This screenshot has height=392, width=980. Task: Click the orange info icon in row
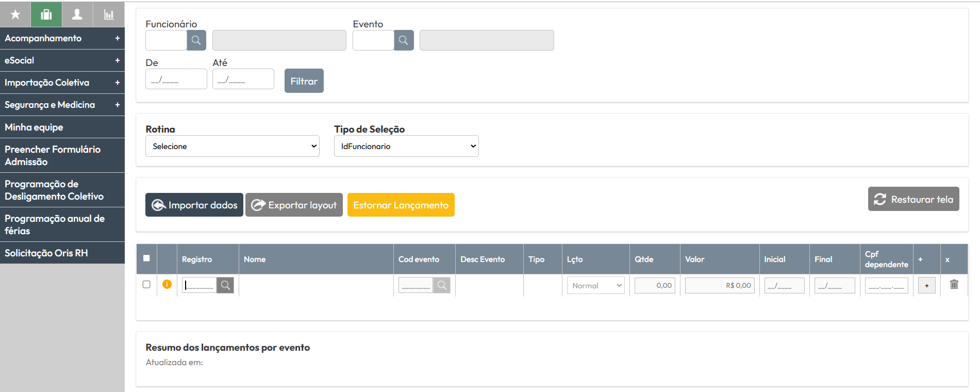pyautogui.click(x=167, y=284)
